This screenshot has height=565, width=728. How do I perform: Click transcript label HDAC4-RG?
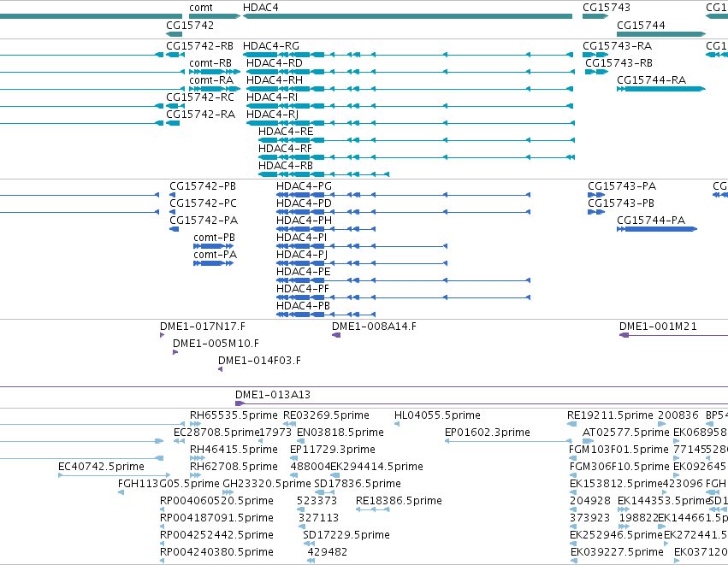[271, 46]
